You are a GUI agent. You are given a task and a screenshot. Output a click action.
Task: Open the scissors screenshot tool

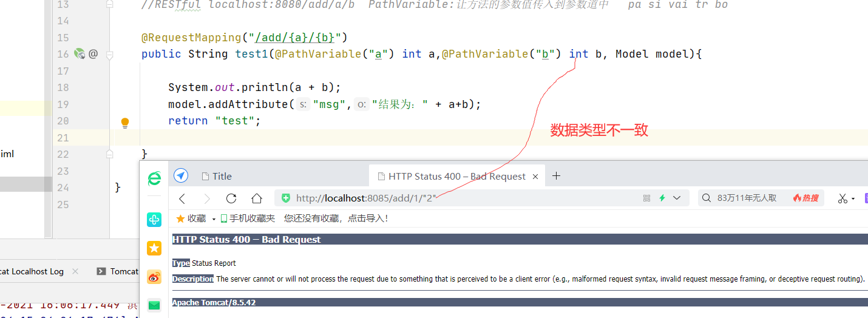843,198
